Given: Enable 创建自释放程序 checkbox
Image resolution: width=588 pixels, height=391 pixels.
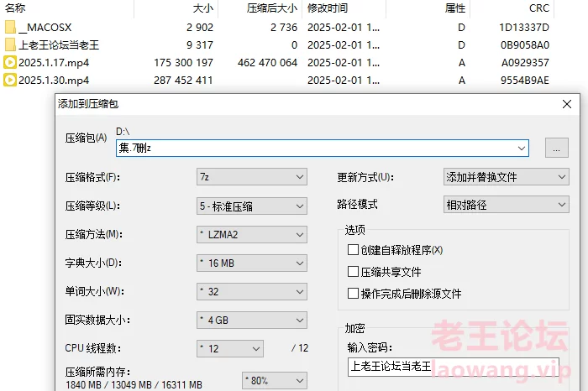Looking at the screenshot, I should (x=353, y=250).
